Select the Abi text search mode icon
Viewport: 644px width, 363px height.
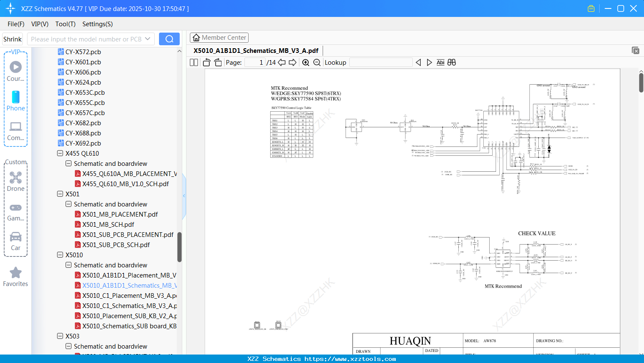tap(440, 62)
